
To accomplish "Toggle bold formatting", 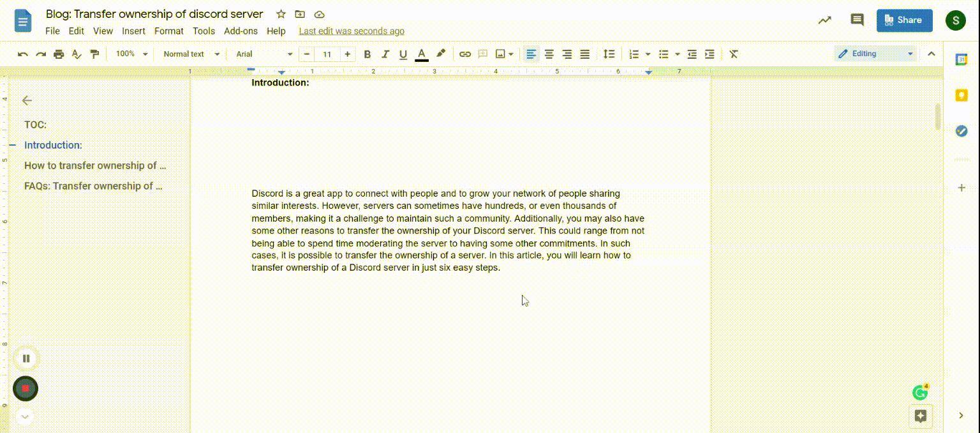I will click(x=367, y=54).
